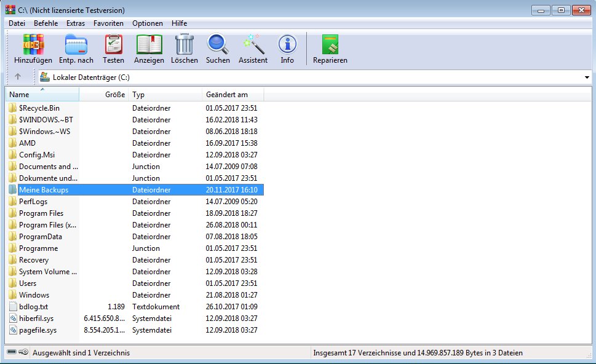
Task: Click the Entp. nach extract icon
Action: (76, 44)
